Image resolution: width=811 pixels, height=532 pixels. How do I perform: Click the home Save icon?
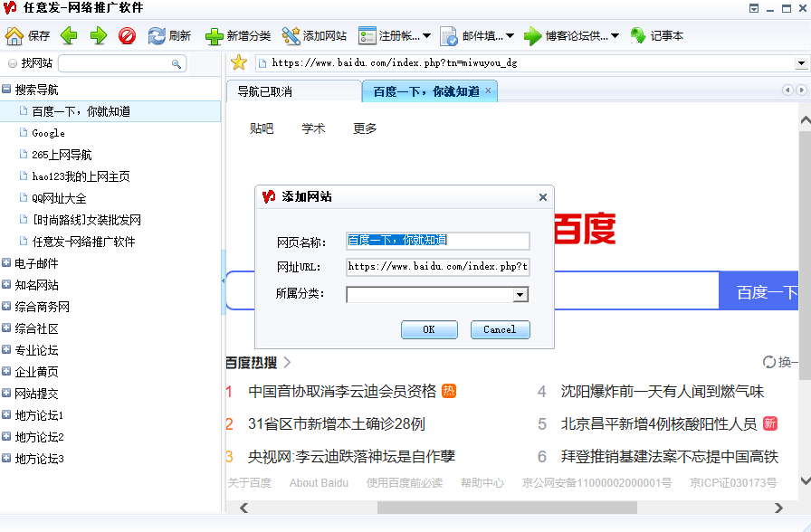click(x=14, y=35)
